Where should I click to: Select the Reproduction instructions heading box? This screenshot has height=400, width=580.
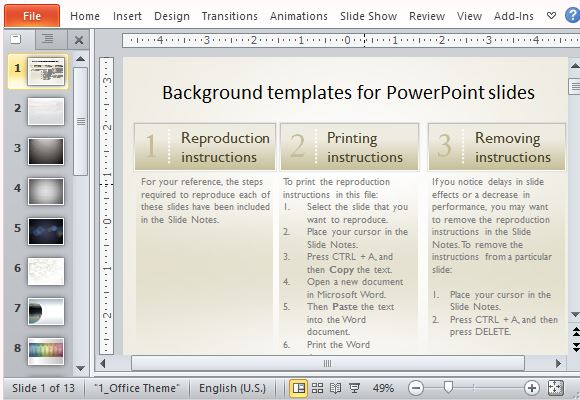tap(205, 147)
